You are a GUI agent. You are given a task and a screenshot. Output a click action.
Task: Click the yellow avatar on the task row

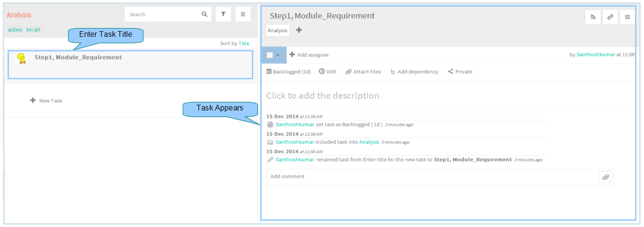pyautogui.click(x=21, y=59)
